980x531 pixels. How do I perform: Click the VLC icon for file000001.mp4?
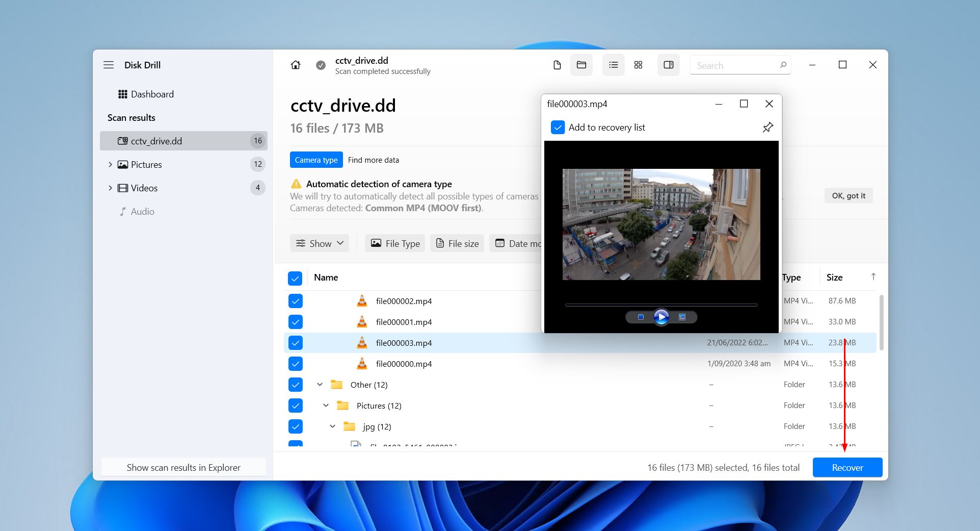pos(362,322)
